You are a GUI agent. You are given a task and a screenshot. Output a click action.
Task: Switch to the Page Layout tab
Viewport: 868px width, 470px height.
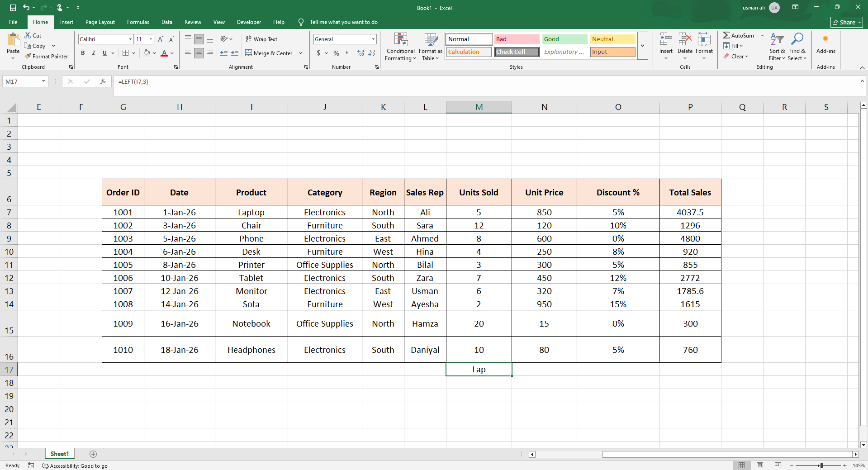click(x=100, y=22)
